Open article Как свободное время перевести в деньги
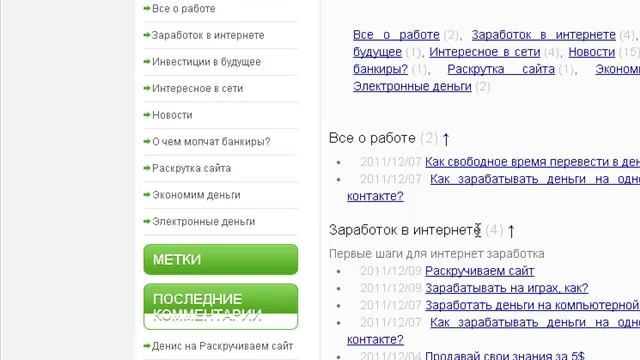This screenshot has height=360, width=640. [532, 162]
